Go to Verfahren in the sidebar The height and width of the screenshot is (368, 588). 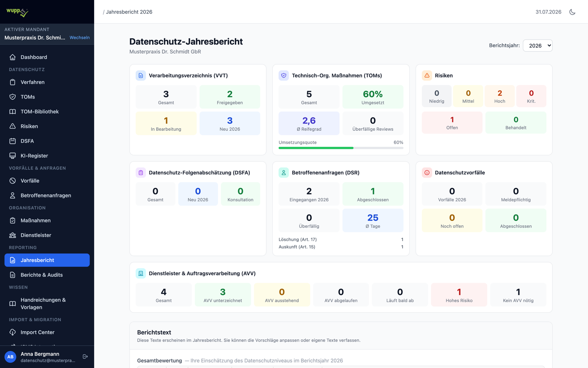[47, 82]
